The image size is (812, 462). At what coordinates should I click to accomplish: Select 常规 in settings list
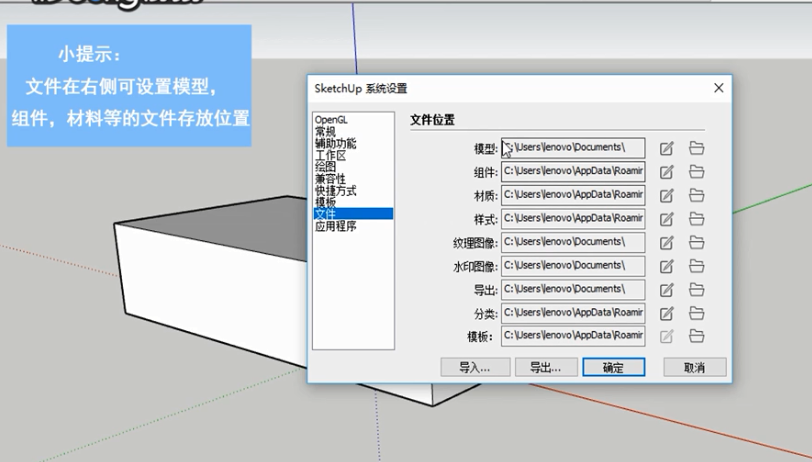325,132
